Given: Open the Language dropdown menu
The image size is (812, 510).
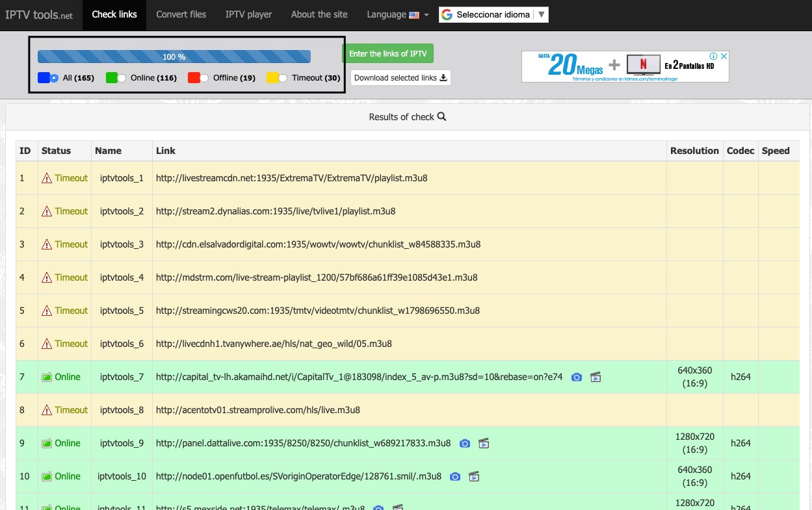Looking at the screenshot, I should pyautogui.click(x=397, y=15).
